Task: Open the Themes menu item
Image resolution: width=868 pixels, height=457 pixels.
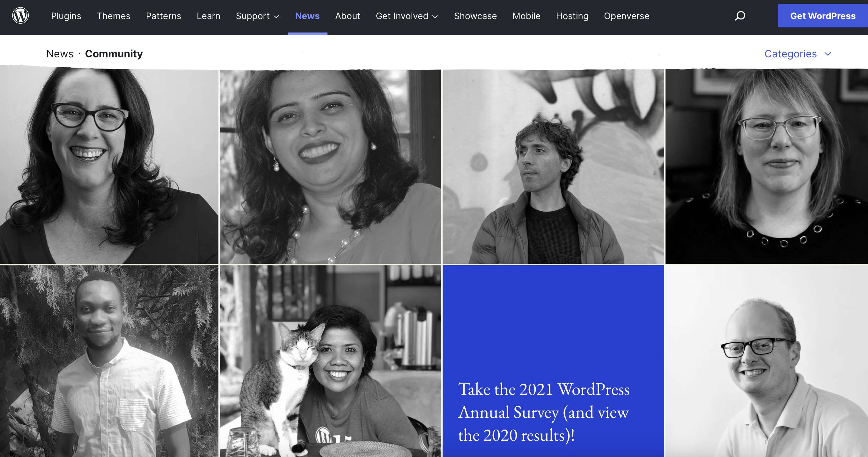Action: pos(114,16)
